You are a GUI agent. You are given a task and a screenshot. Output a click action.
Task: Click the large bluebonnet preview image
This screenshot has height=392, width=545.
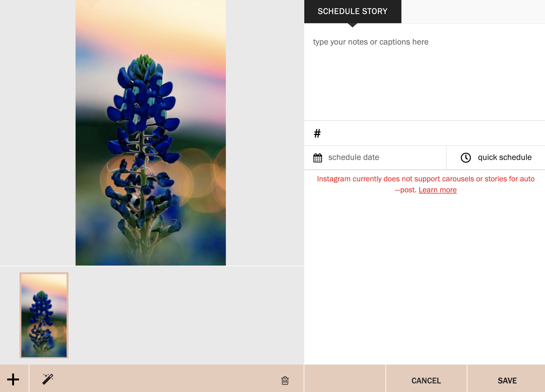(x=151, y=133)
